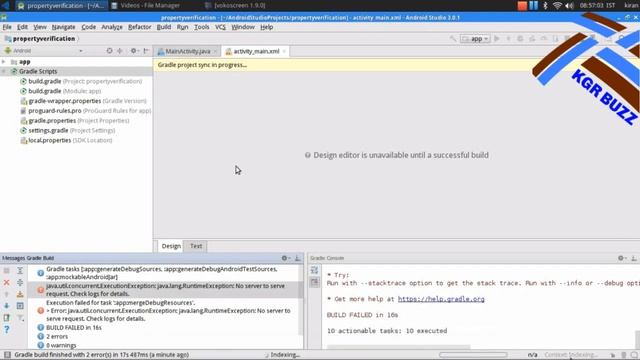Click the blue down arrow next-message icon
The height and width of the screenshot is (360, 640).
(x=7, y=306)
